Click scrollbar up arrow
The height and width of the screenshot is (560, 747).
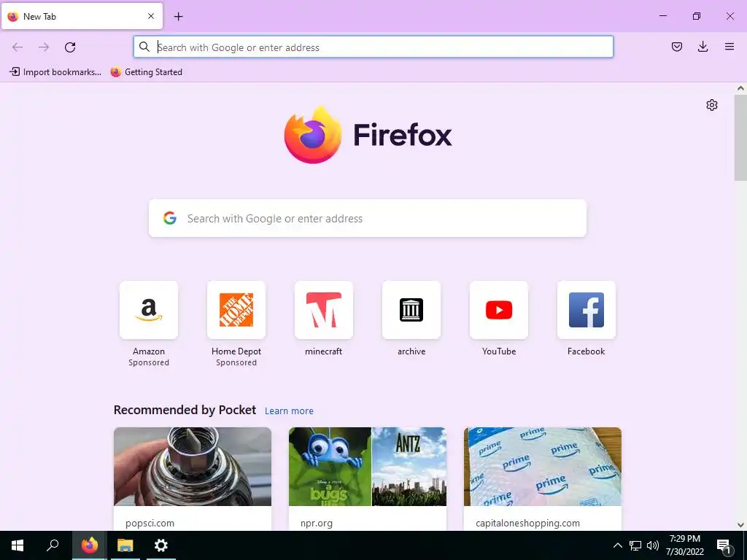tap(740, 88)
